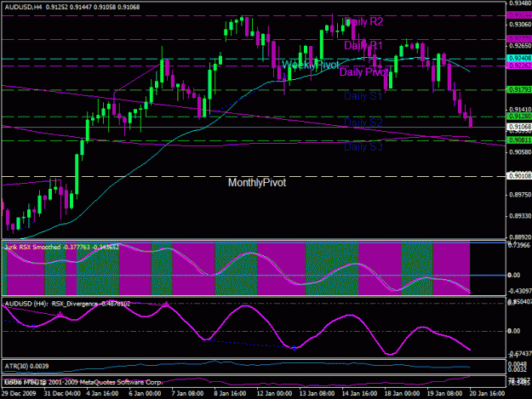This screenshot has height=399, width=532.
Task: Click the white 0.90108 monthly pivot price tag
Action: (519, 176)
